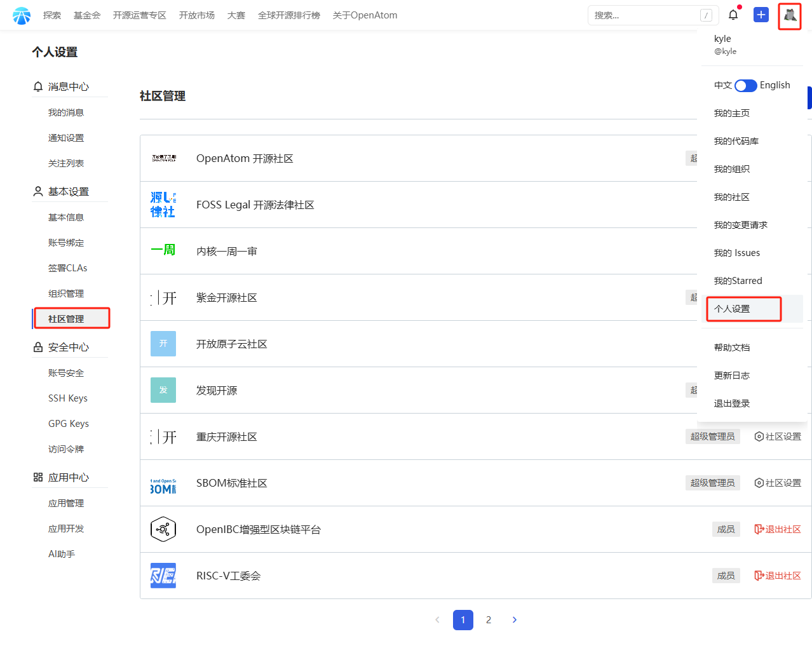Open SSH Keys in sidebar
Screen dimensions: 812x655
[x=68, y=398]
